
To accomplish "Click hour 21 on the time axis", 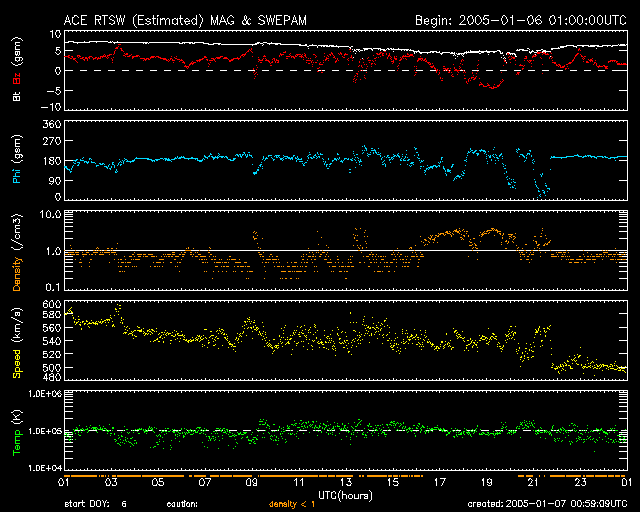I will click(x=534, y=482).
